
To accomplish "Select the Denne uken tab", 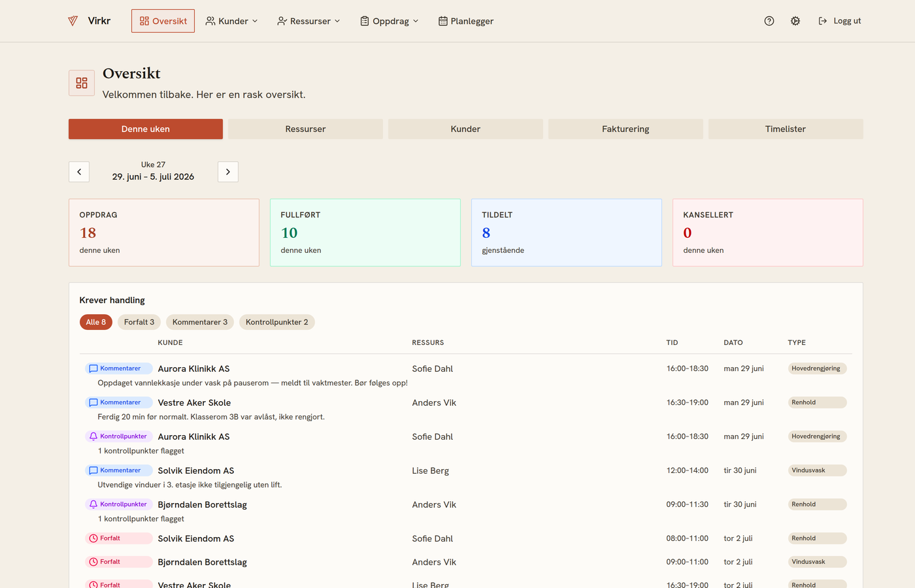I will 146,129.
